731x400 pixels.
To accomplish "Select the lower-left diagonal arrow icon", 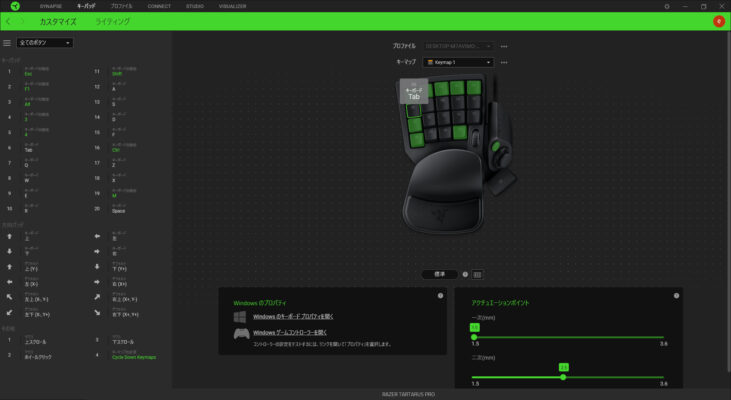I will click(9, 312).
